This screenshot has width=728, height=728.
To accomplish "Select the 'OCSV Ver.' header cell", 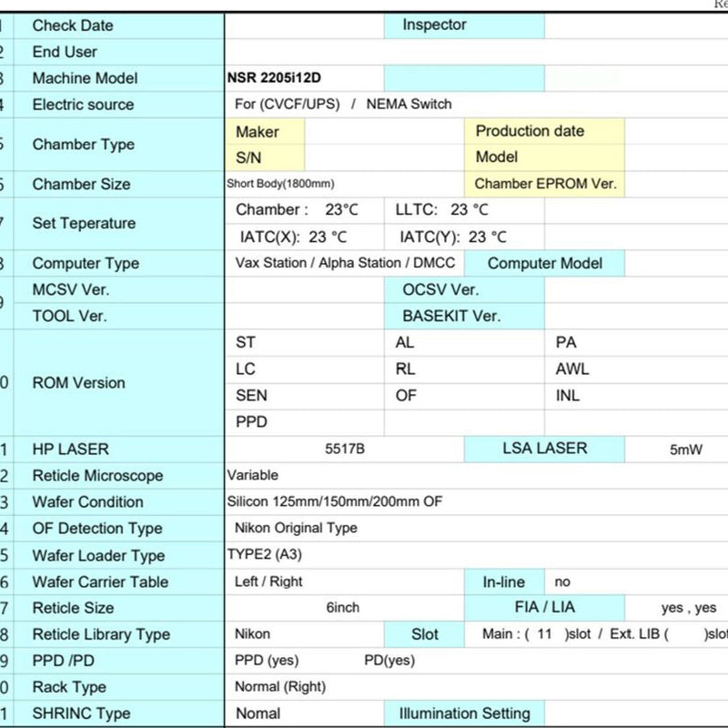I will [x=464, y=290].
